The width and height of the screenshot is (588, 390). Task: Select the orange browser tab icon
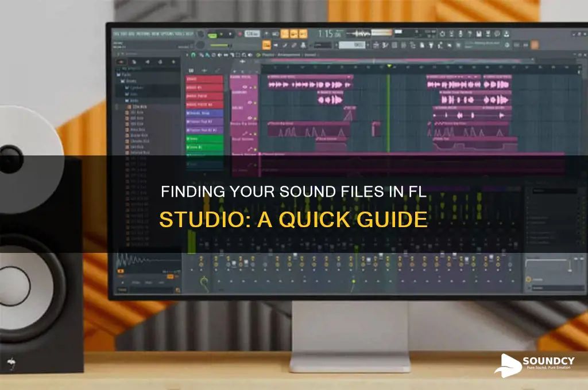tap(121, 62)
